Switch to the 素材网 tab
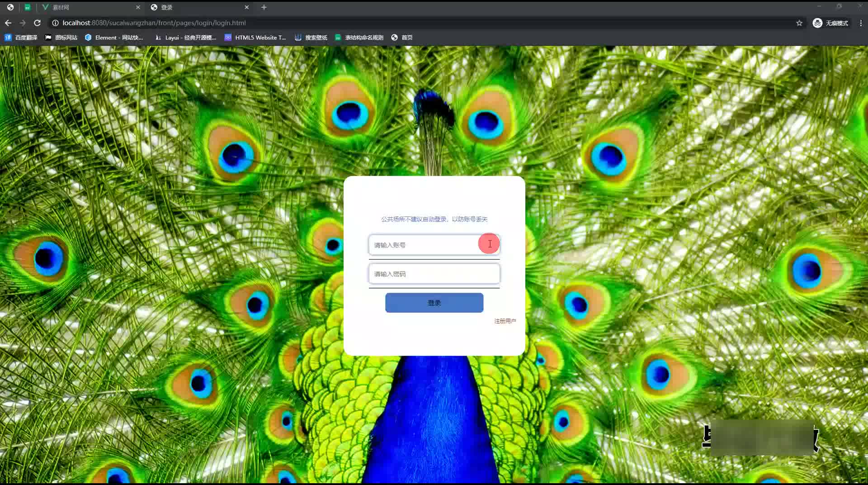Viewport: 868px width, 485px height. (90, 7)
